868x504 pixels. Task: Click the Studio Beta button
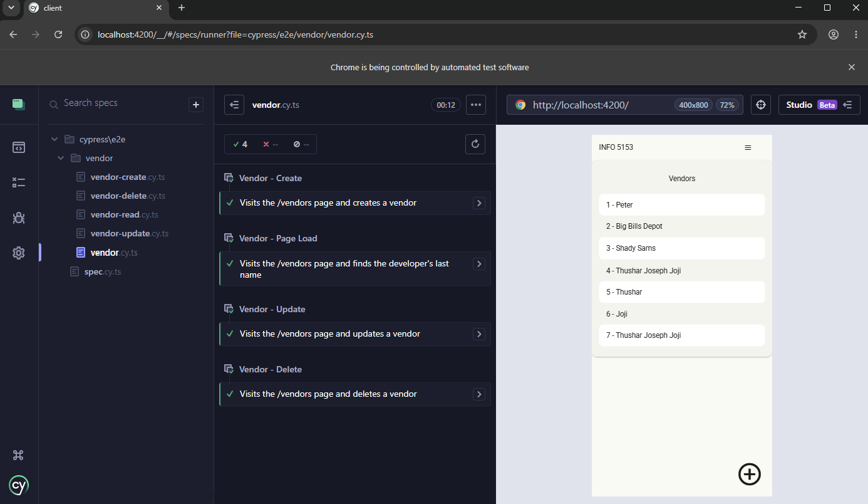coord(819,105)
